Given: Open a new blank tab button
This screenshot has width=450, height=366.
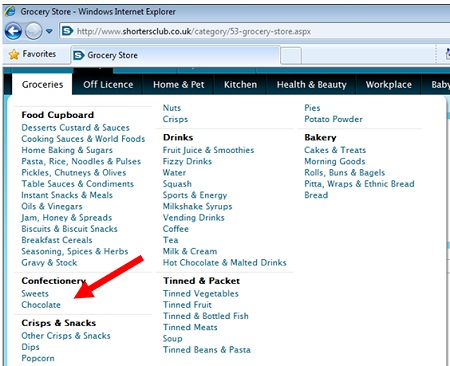Looking at the screenshot, I should point(291,55).
